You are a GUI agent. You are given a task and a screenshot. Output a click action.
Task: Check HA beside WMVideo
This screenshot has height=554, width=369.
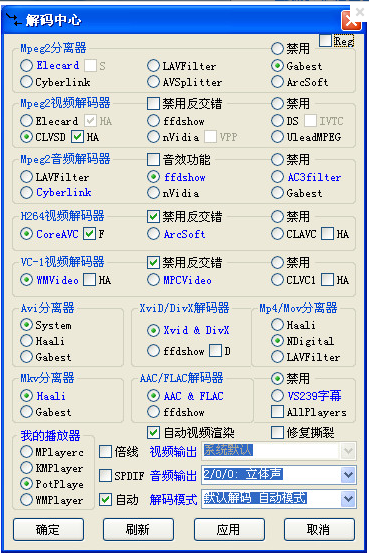click(89, 280)
